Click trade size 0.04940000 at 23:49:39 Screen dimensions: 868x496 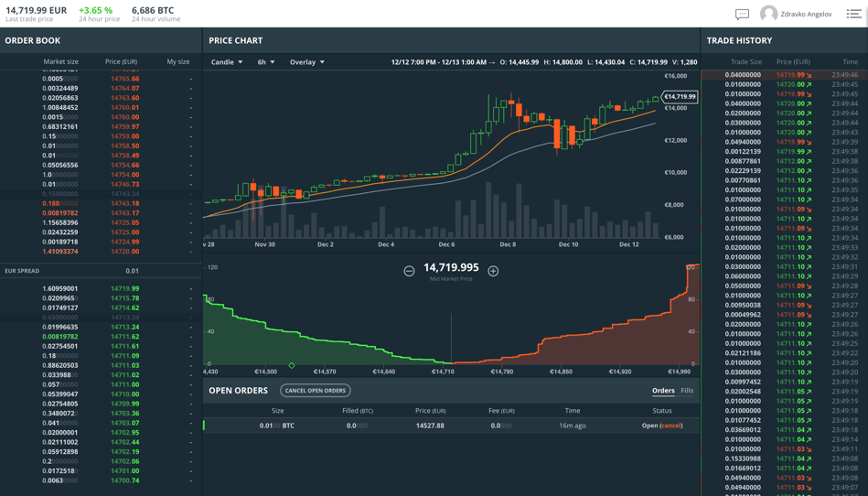tap(743, 142)
